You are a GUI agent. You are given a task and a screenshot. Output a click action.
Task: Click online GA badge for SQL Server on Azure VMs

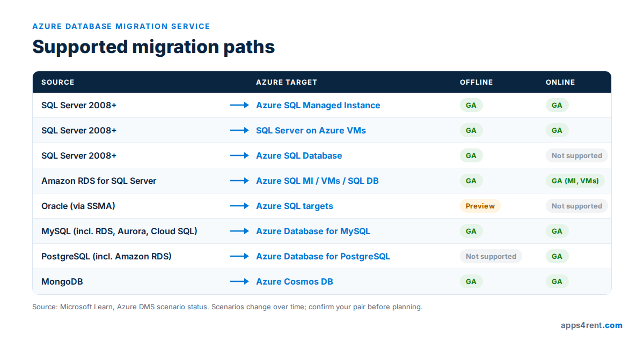coord(557,130)
